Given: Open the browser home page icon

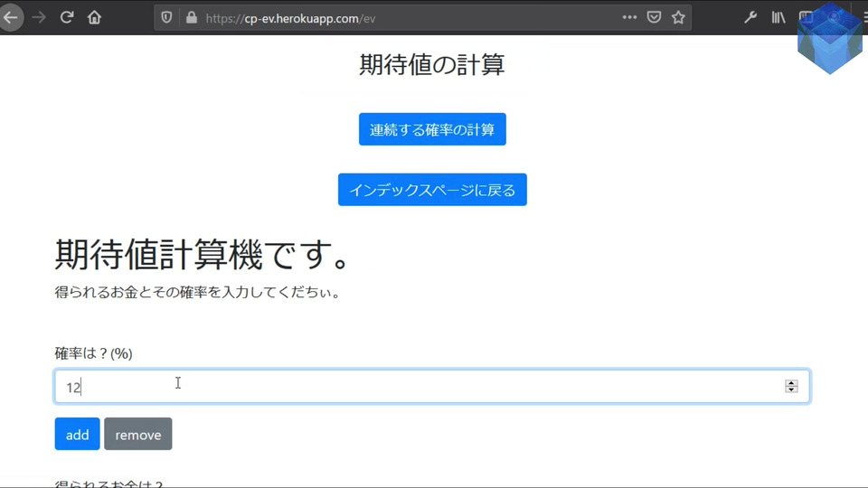Looking at the screenshot, I should pyautogui.click(x=94, y=17).
